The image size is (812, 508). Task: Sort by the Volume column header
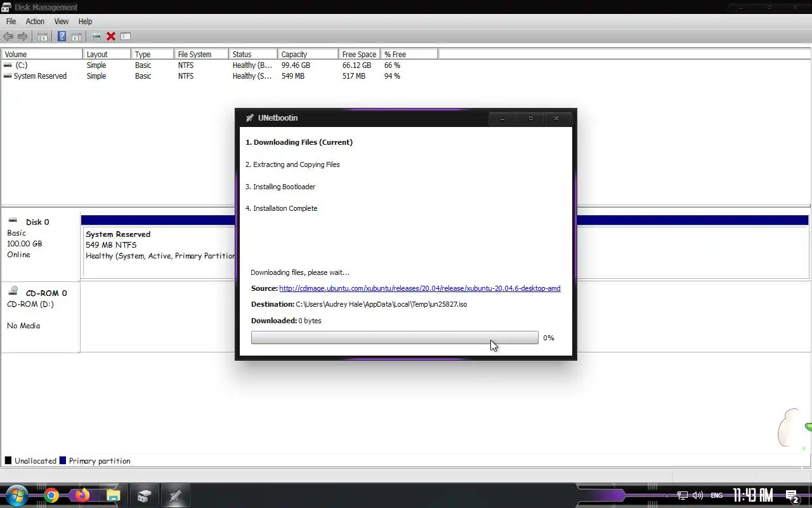click(x=42, y=55)
